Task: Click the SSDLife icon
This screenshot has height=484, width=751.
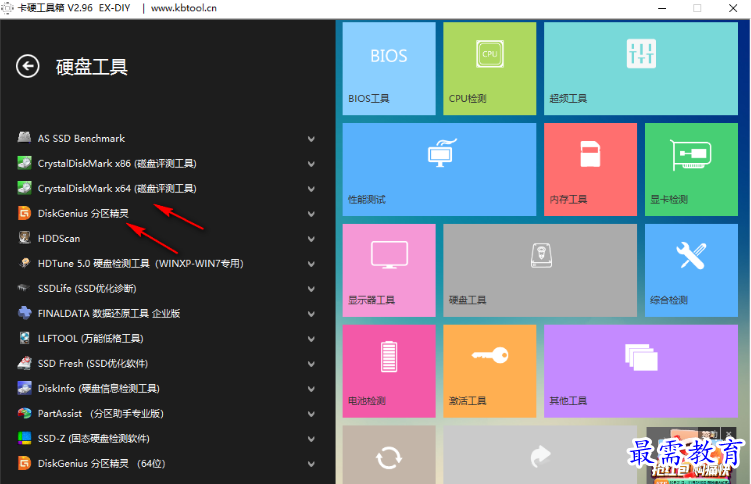Action: [x=23, y=288]
